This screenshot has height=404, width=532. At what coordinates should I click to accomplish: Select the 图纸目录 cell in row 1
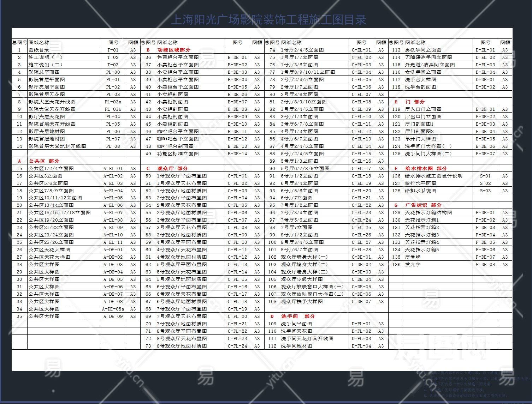pos(39,50)
